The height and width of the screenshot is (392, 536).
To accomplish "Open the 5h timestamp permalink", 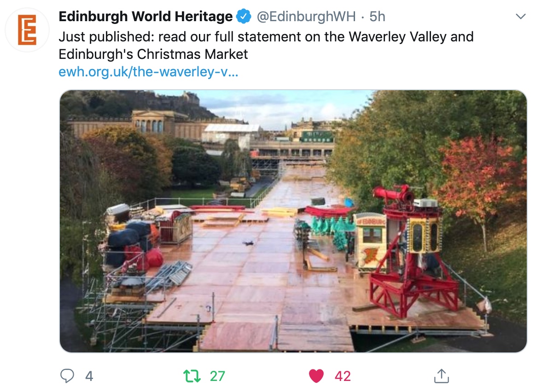I will (377, 17).
